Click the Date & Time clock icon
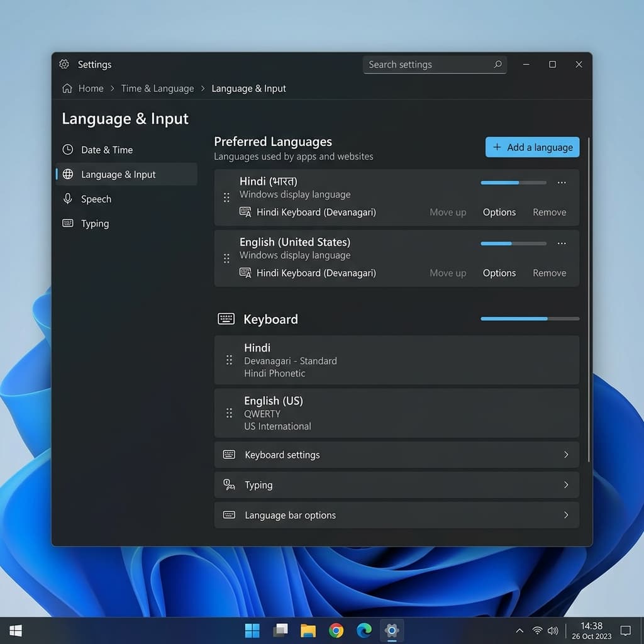 coord(68,150)
